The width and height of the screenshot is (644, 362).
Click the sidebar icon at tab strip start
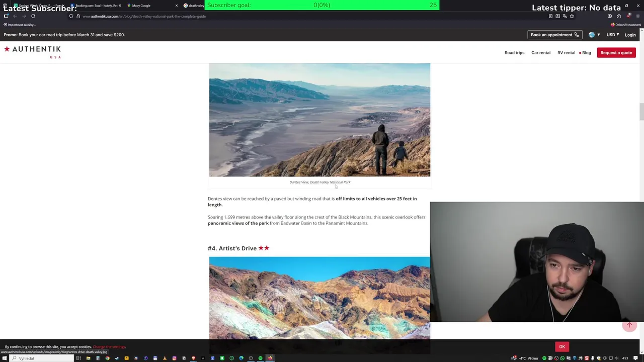5,6
